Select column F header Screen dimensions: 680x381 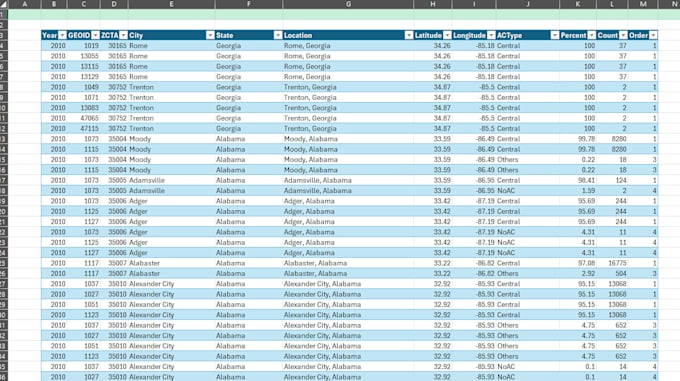point(248,4)
